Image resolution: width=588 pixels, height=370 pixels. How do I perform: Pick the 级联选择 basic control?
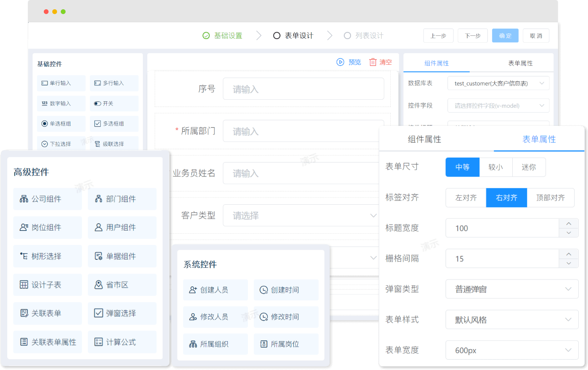pyautogui.click(x=114, y=144)
